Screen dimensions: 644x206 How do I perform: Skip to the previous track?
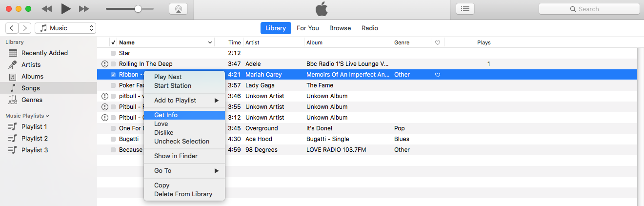[47, 9]
